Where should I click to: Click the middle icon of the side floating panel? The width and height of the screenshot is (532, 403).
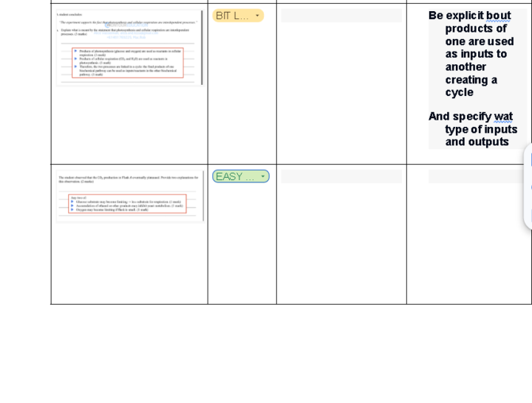[x=530, y=187]
